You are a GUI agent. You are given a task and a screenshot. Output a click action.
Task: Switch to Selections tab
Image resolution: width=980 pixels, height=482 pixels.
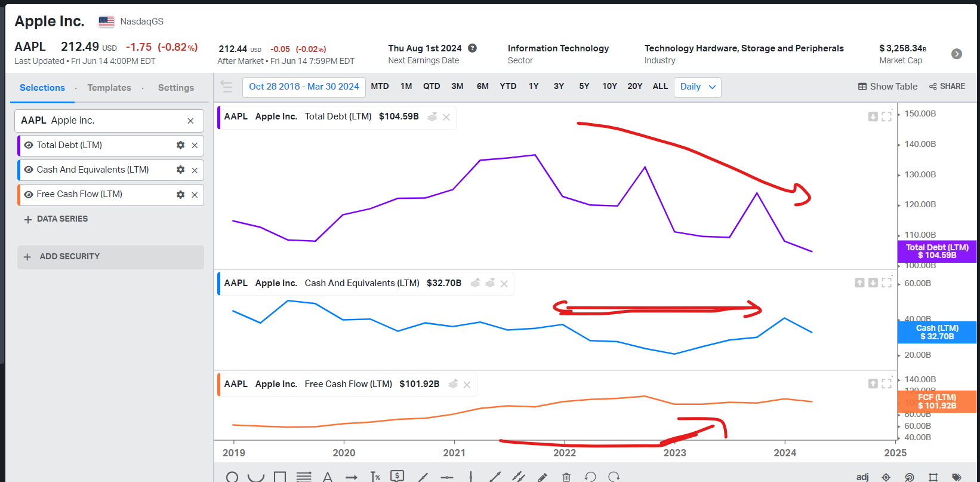[x=42, y=88]
